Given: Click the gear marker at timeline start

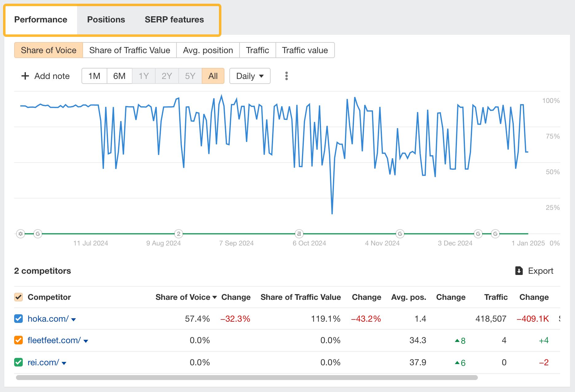Looking at the screenshot, I should coord(21,234).
